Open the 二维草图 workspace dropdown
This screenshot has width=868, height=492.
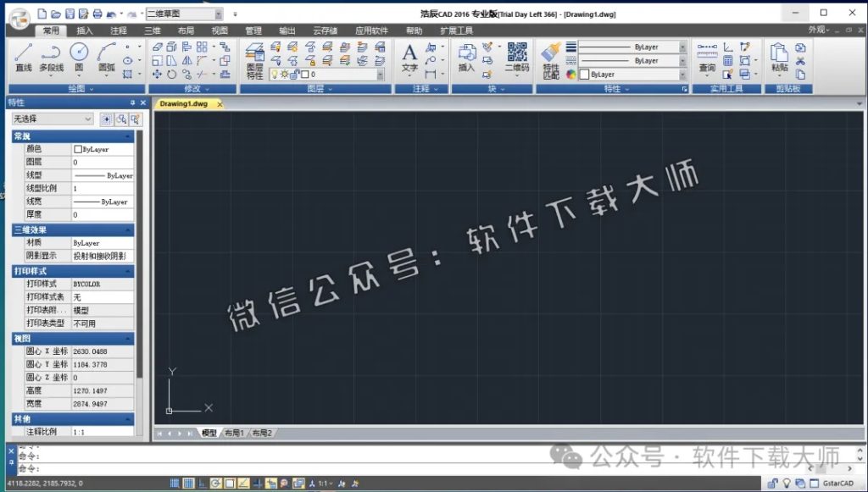pos(219,14)
